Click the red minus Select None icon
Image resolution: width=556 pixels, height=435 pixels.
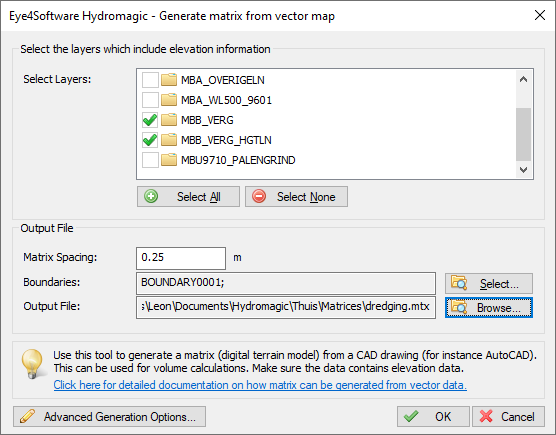point(259,196)
